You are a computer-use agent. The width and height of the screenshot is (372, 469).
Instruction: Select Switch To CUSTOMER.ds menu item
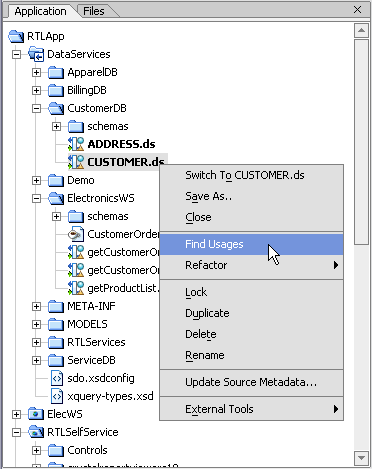tap(251, 175)
